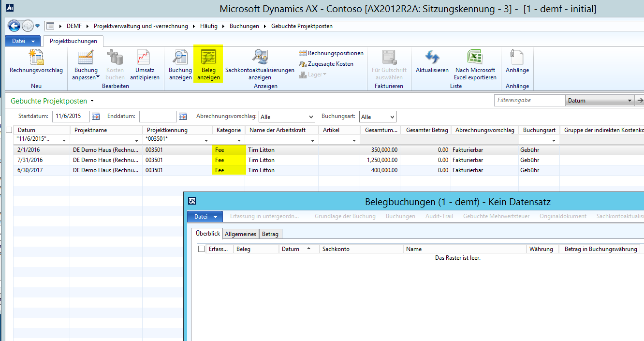Click the Rechnungsvorschlag icon in the ribbon
644x341 pixels.
[x=36, y=58]
